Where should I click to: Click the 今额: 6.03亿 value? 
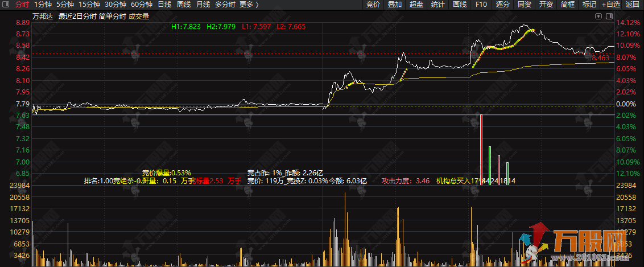pyautogui.click(x=349, y=180)
